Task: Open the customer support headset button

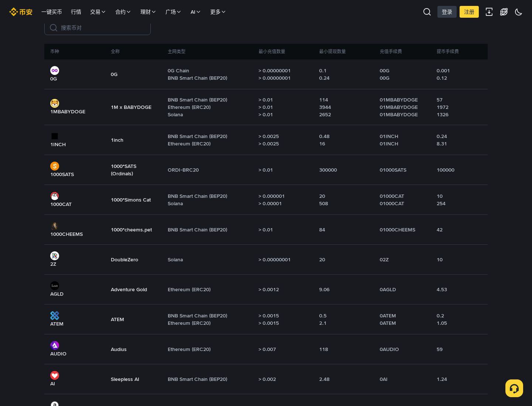Action: point(514,388)
